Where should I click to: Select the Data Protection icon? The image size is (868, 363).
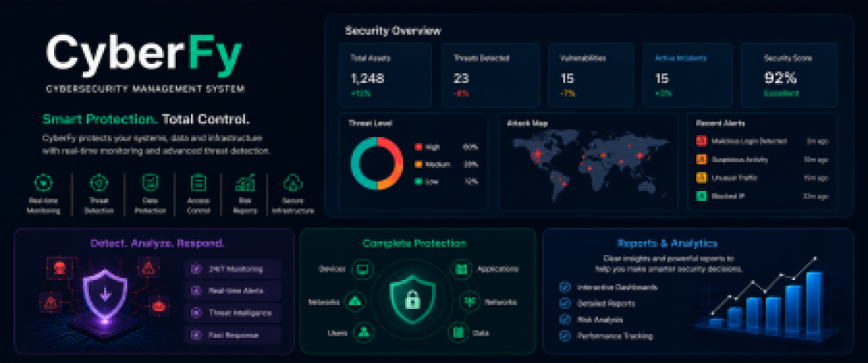tap(150, 183)
